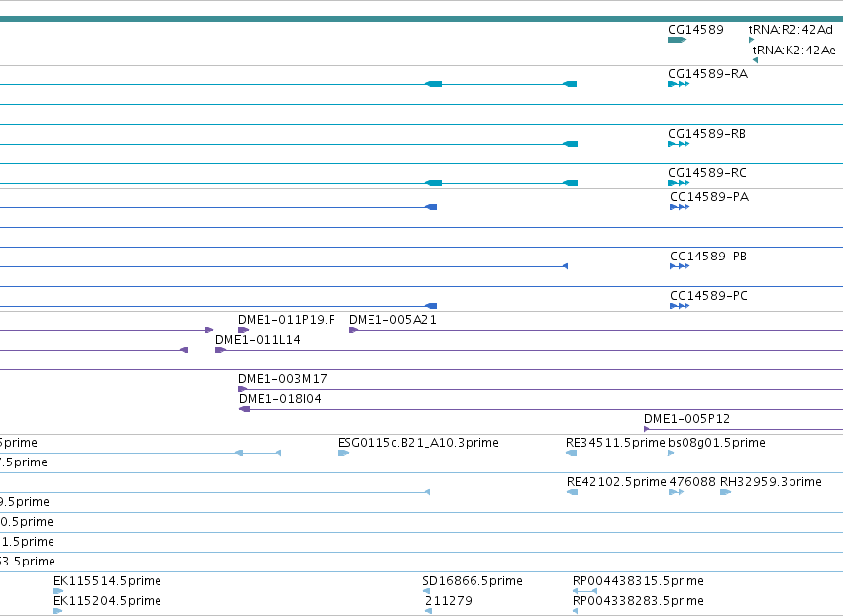Select the CG14589-RC transcript label
This screenshot has width=843, height=616.
pos(707,173)
